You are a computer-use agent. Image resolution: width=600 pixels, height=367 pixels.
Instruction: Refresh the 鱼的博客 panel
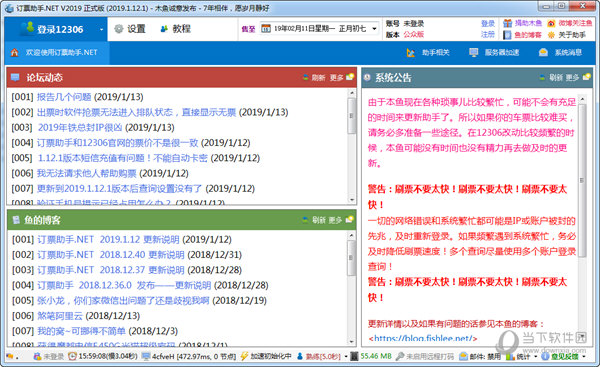314,220
